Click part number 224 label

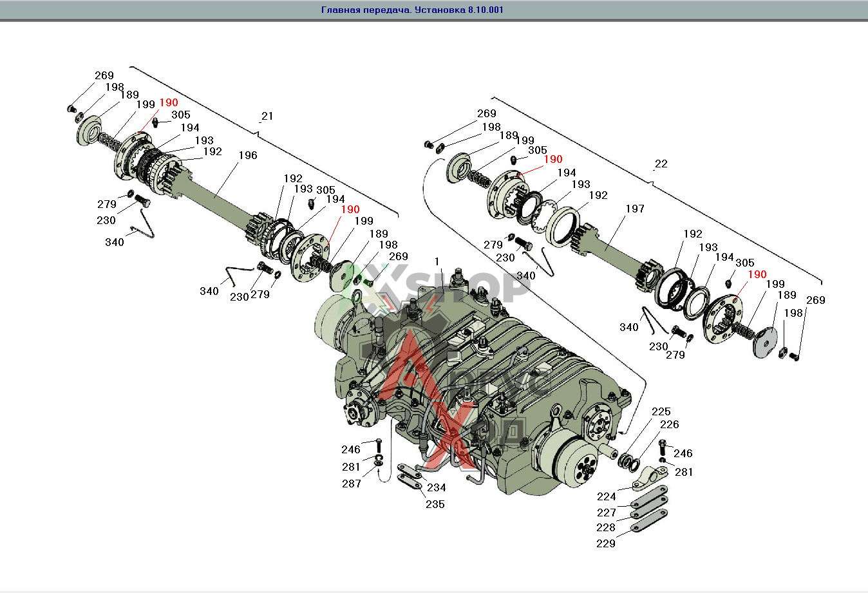point(606,496)
